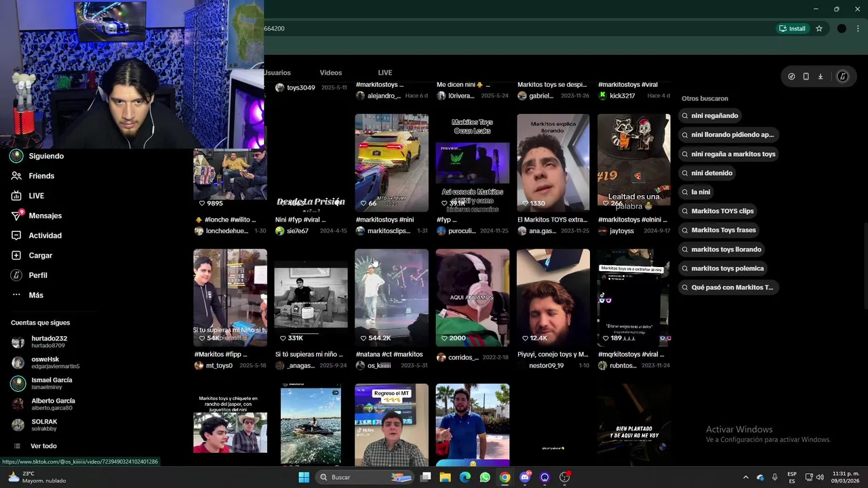Open the video with 12.4K likes

coord(553,298)
